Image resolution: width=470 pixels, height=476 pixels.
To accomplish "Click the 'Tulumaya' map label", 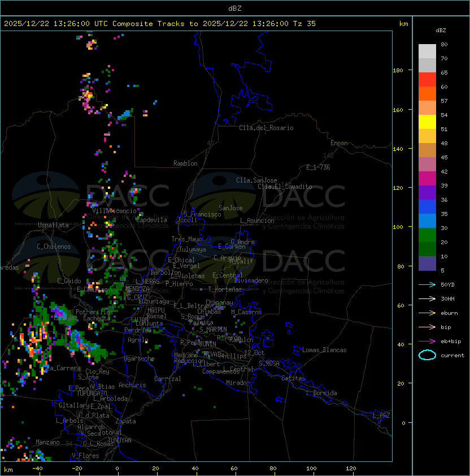I will coord(193,249).
